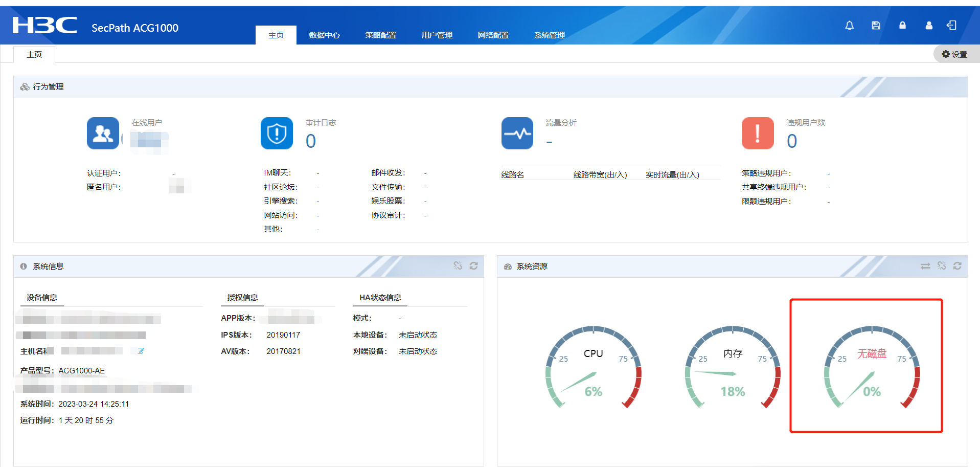The width and height of the screenshot is (980, 467).
Task: Open the 系统管理 menu
Action: point(550,35)
